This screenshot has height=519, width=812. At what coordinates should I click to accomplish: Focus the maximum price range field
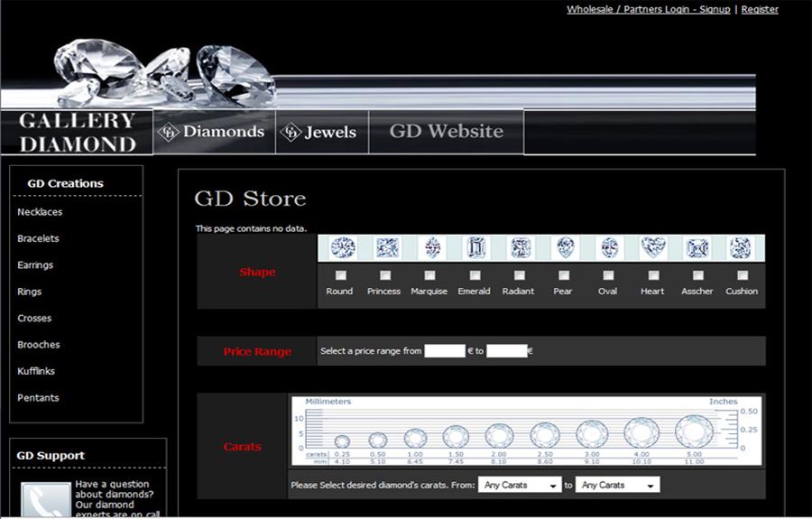tap(506, 351)
